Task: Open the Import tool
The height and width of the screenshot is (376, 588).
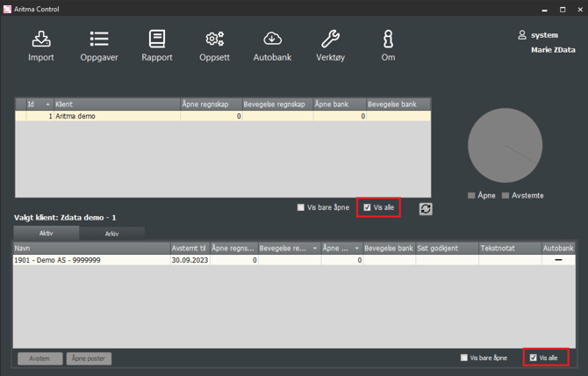Action: coord(41,45)
